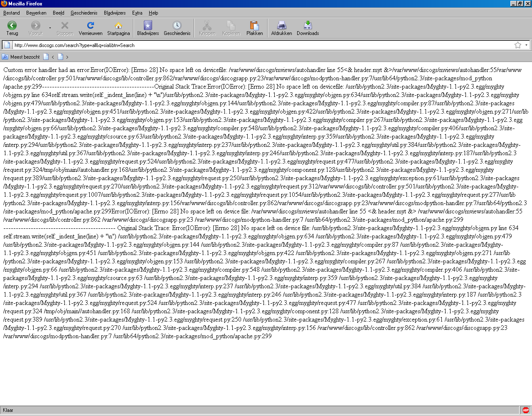Open the Meest bezocht bookmarks folder
Viewport: 532px width, 416px height.
pos(21,57)
